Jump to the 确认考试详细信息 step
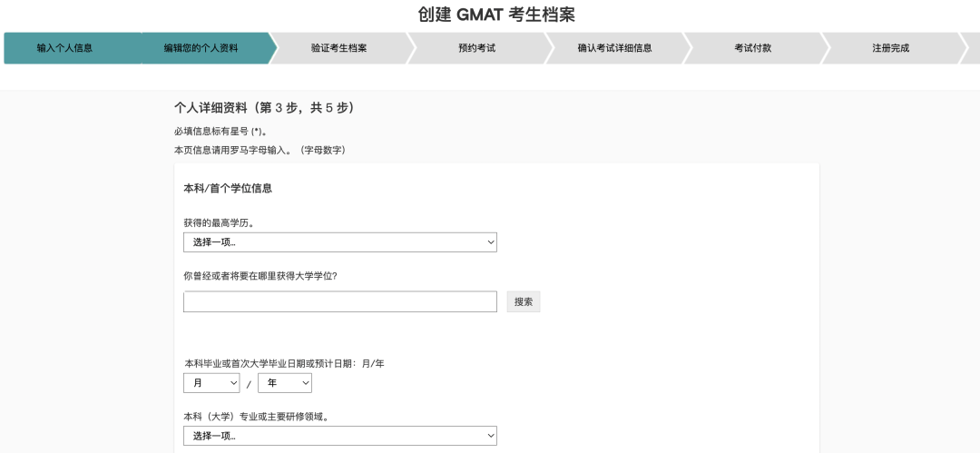This screenshot has height=453, width=980. [x=614, y=48]
